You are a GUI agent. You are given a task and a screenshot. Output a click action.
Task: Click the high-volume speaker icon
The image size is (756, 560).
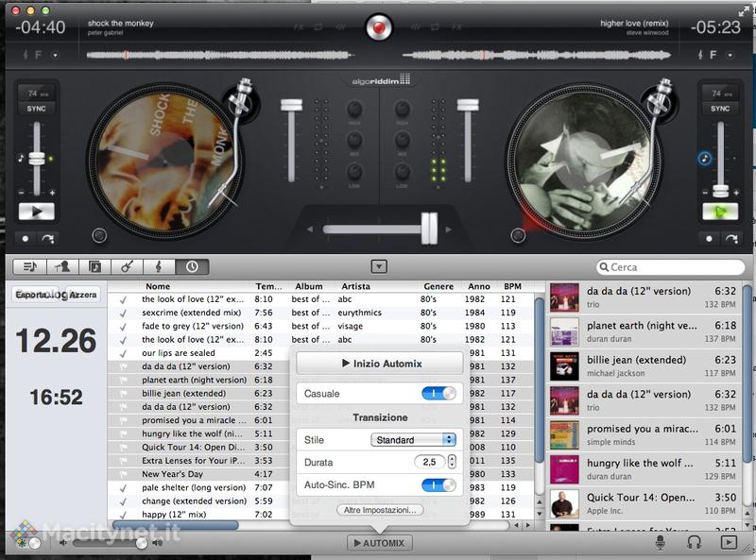(157, 543)
